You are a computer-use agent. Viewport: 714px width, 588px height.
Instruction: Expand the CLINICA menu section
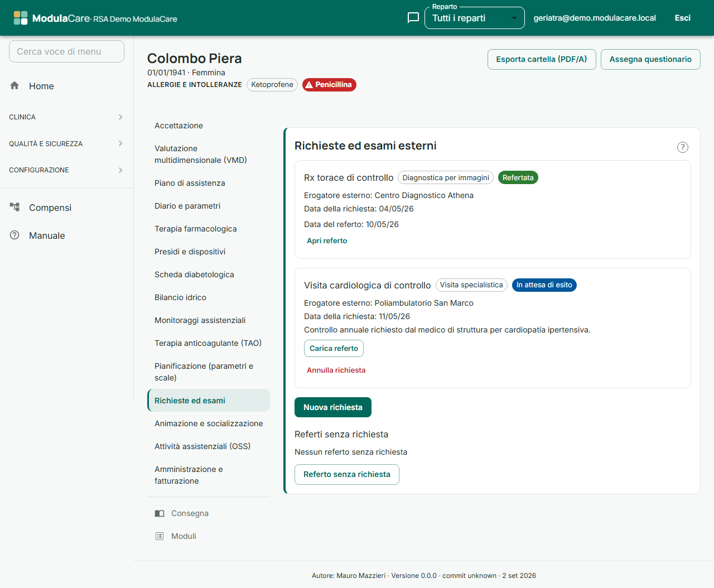click(66, 117)
